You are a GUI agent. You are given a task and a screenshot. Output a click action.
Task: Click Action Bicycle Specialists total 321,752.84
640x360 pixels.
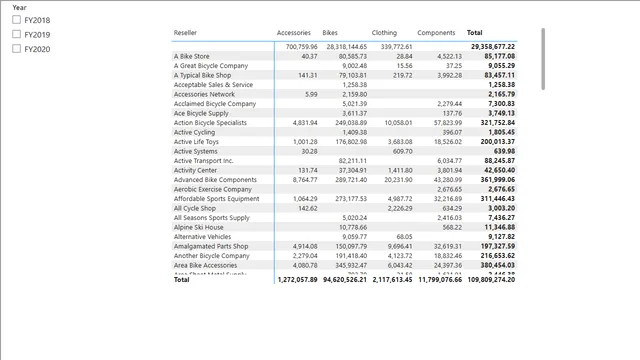(x=498, y=122)
